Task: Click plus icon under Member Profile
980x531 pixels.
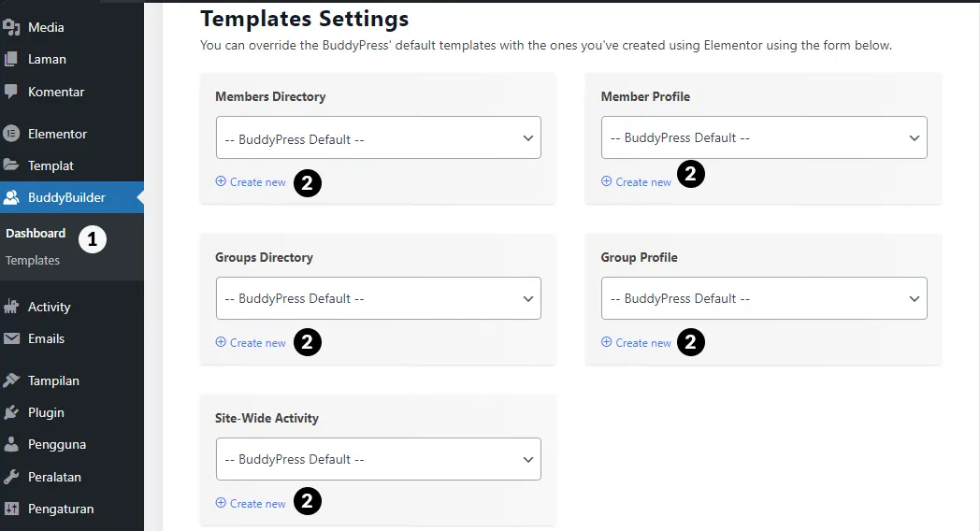Action: pos(606,181)
